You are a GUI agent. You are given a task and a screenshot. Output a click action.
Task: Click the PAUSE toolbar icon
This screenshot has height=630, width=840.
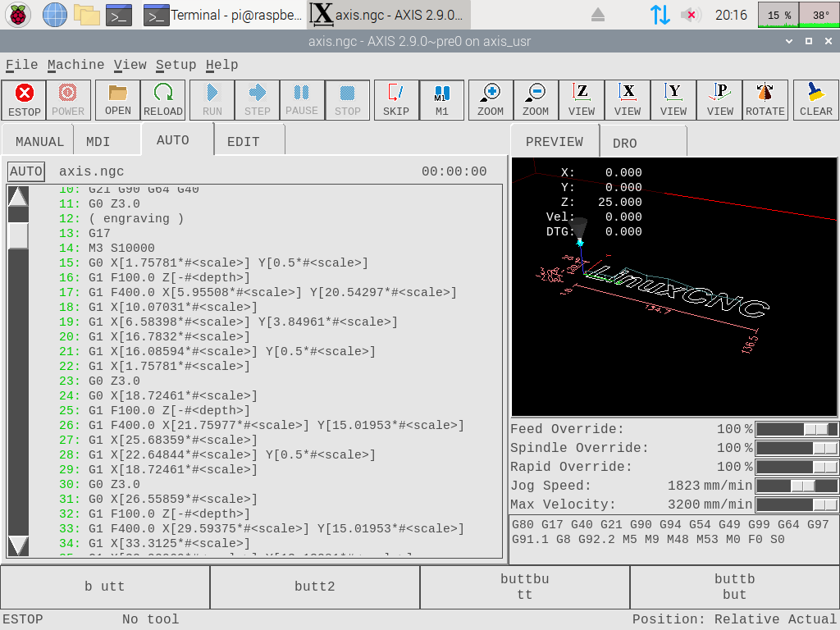coord(302,100)
